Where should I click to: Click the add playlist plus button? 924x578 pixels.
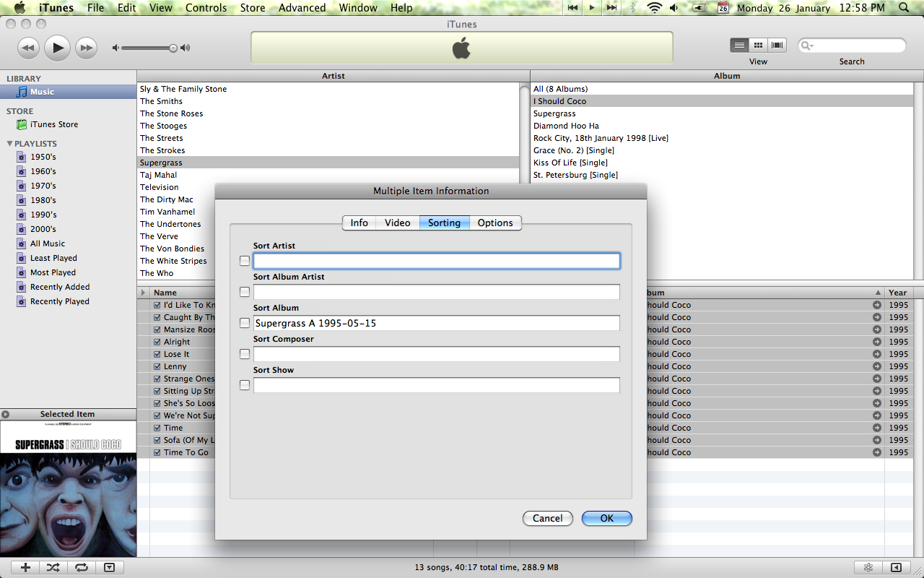(25, 568)
